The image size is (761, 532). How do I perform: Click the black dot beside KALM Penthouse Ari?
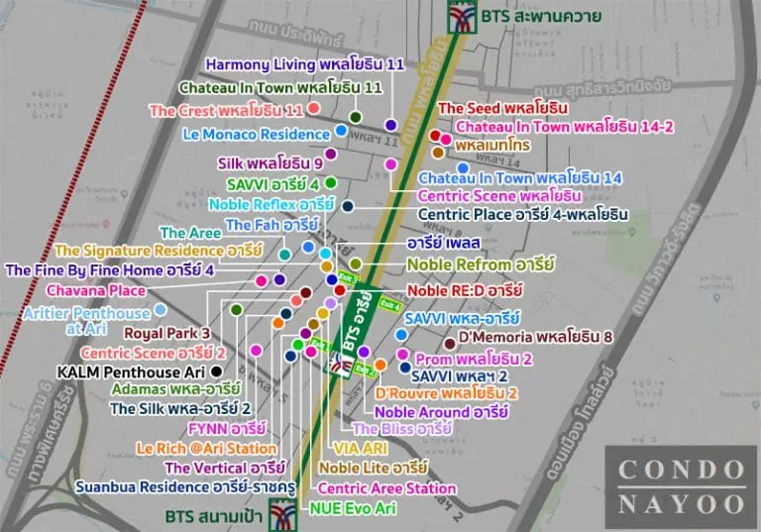point(216,372)
